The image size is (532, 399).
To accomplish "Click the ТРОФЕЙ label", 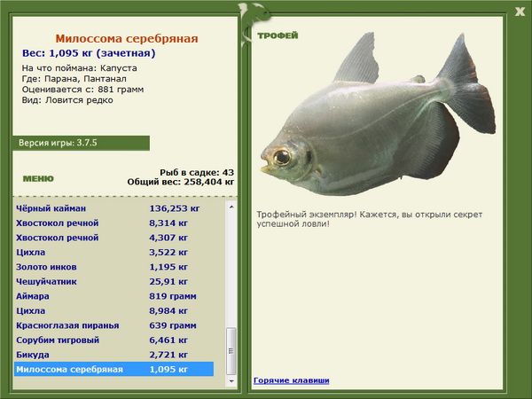I will coord(278,35).
